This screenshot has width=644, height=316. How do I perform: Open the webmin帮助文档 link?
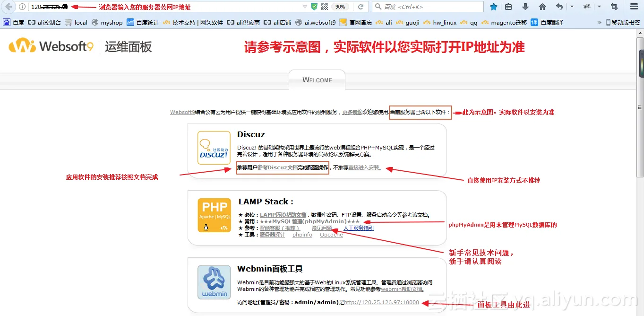point(402,289)
